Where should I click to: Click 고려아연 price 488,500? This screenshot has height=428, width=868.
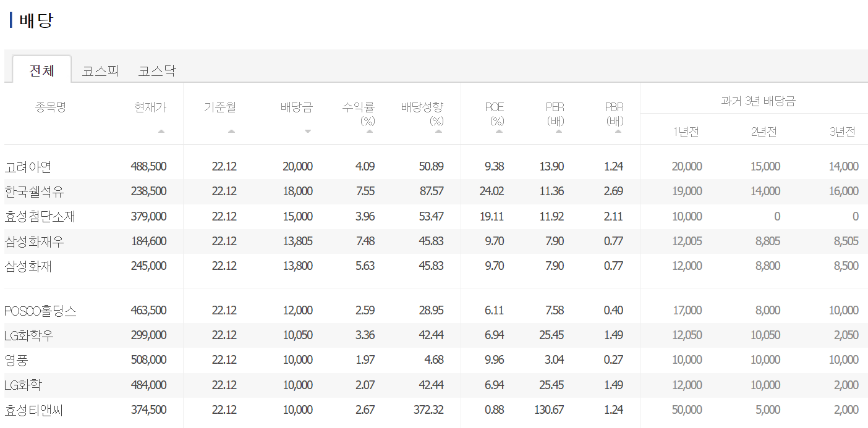coord(148,167)
